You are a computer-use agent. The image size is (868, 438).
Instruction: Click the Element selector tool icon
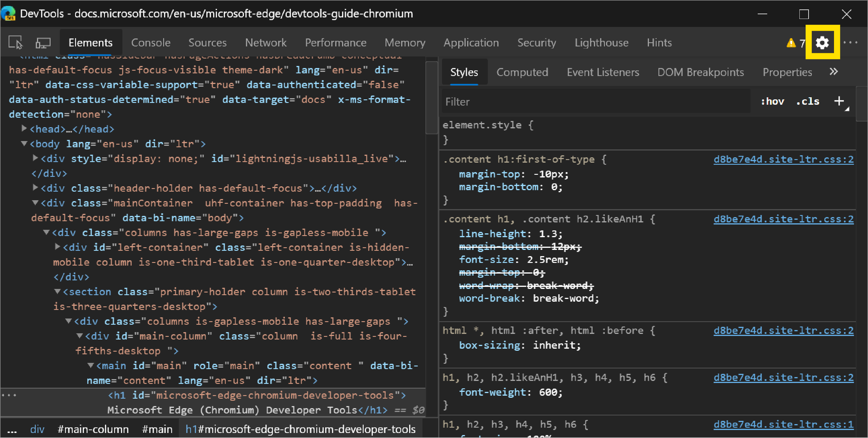pos(16,43)
